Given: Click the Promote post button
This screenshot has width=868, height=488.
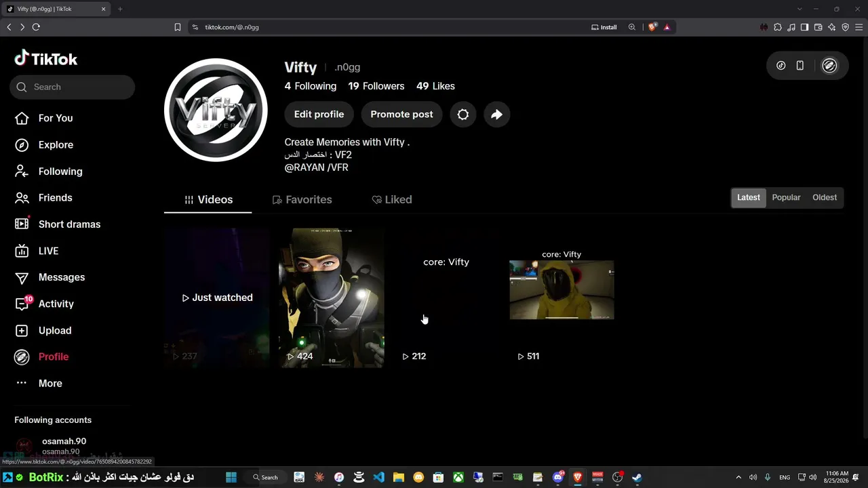Looking at the screenshot, I should click(x=401, y=115).
